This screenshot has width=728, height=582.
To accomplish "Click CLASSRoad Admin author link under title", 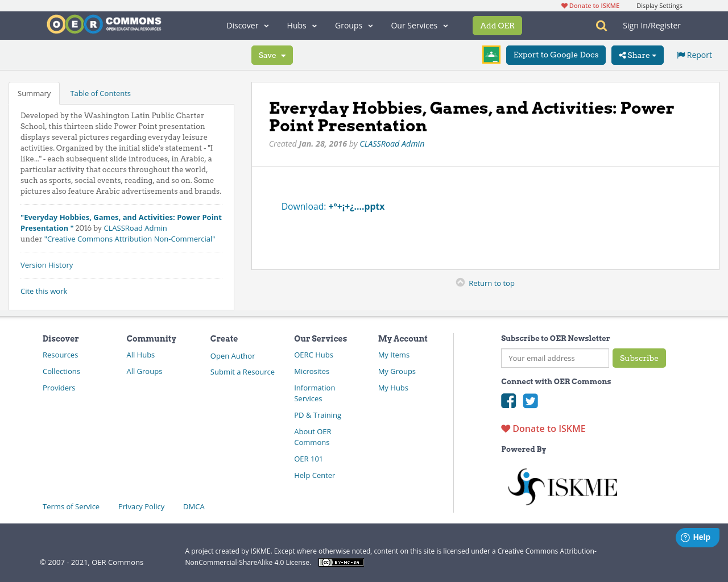I will [392, 144].
